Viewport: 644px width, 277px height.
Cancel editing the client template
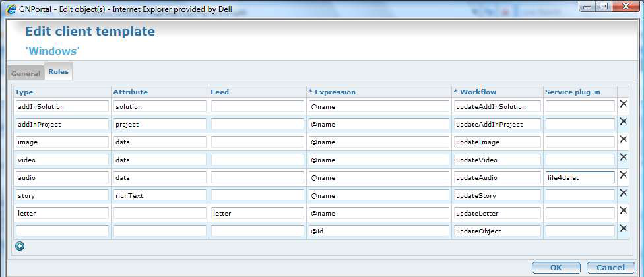click(611, 268)
